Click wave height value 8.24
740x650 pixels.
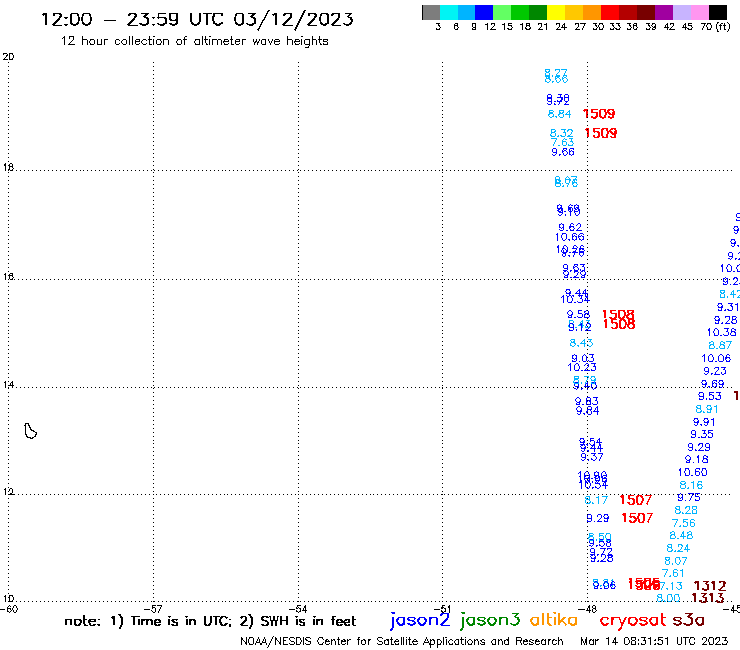pyautogui.click(x=678, y=549)
